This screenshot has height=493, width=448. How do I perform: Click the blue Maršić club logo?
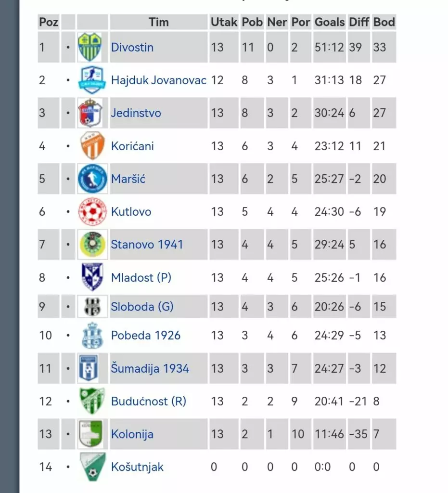click(x=92, y=179)
